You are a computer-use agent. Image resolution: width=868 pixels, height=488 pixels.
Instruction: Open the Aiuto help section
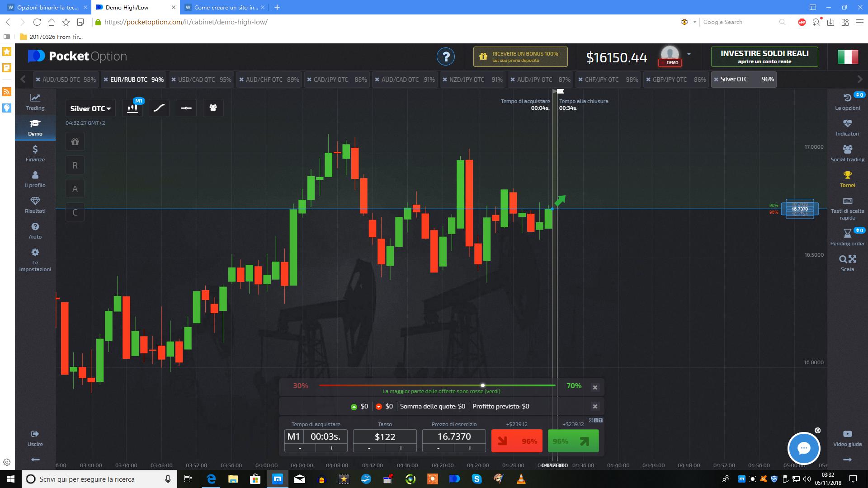(x=35, y=230)
